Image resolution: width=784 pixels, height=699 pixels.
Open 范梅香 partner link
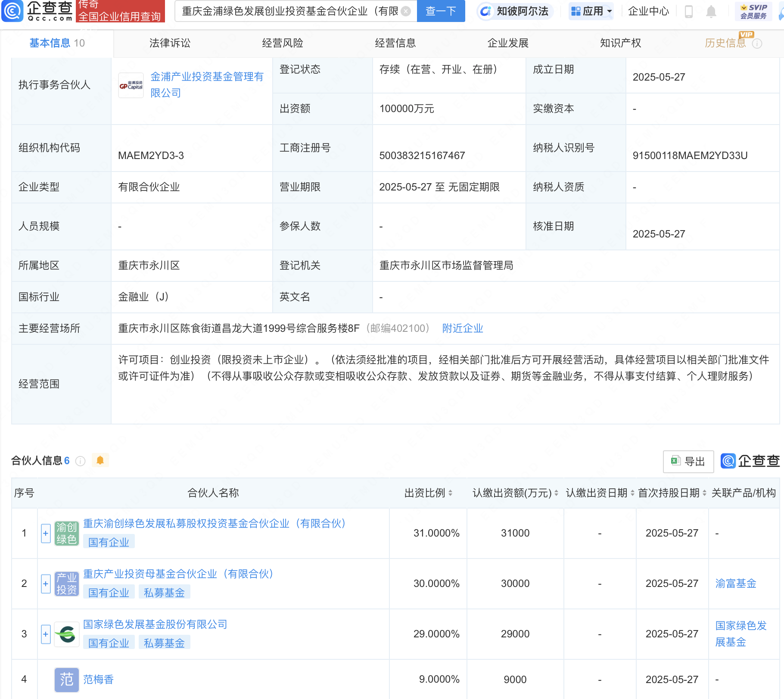(x=98, y=680)
